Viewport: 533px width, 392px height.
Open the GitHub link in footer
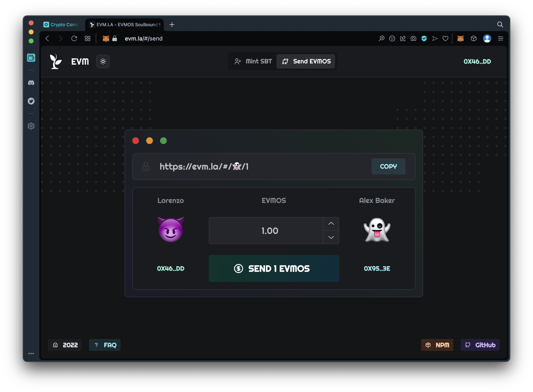(480, 345)
